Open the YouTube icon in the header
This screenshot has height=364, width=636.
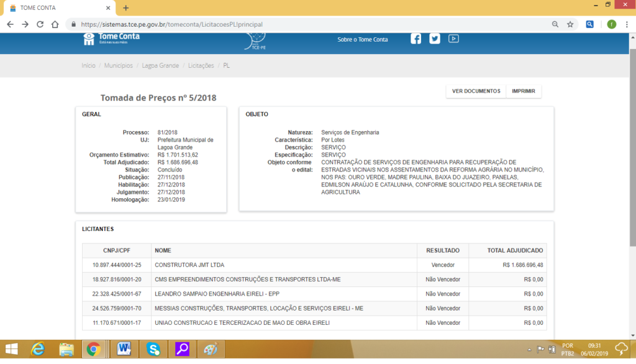(453, 39)
